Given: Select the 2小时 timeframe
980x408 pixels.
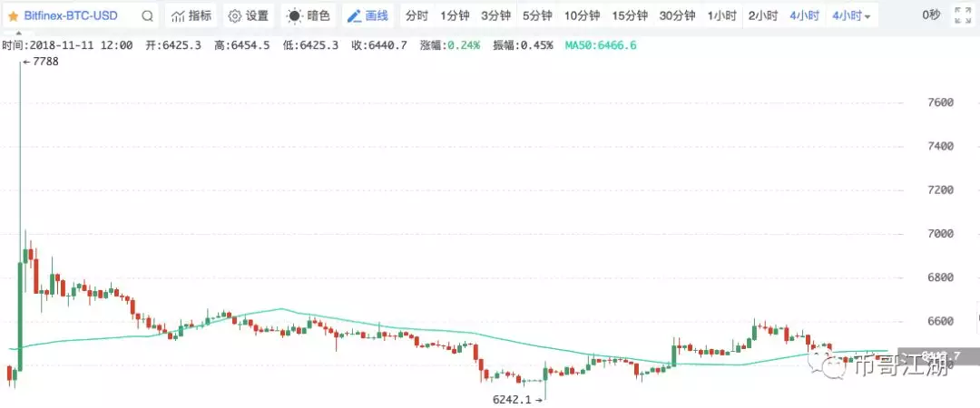Looking at the screenshot, I should point(762,16).
